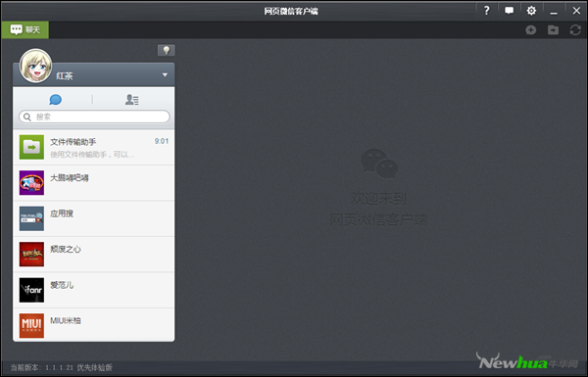
Task: Open the 文件传输助手 conversation
Action: coord(94,147)
